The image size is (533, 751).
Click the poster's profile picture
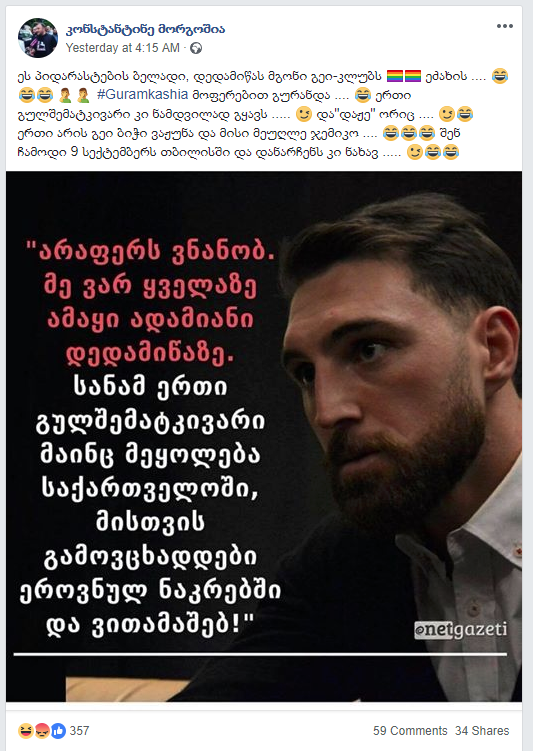point(38,38)
